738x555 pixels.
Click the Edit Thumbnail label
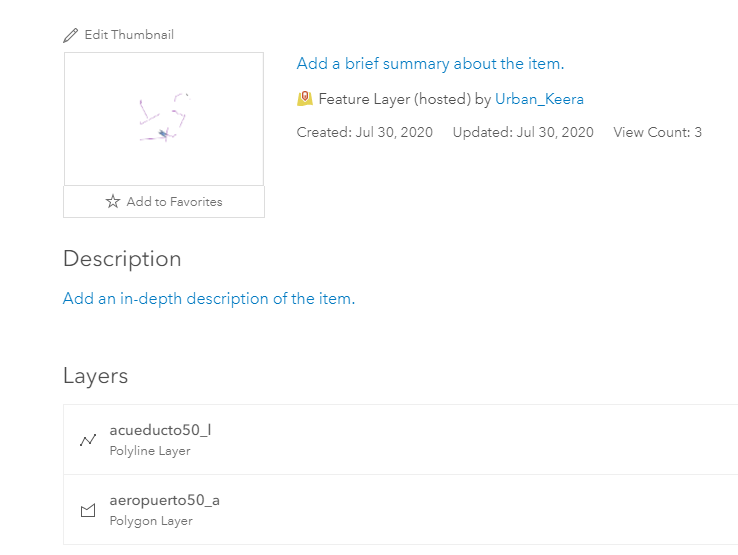[129, 35]
